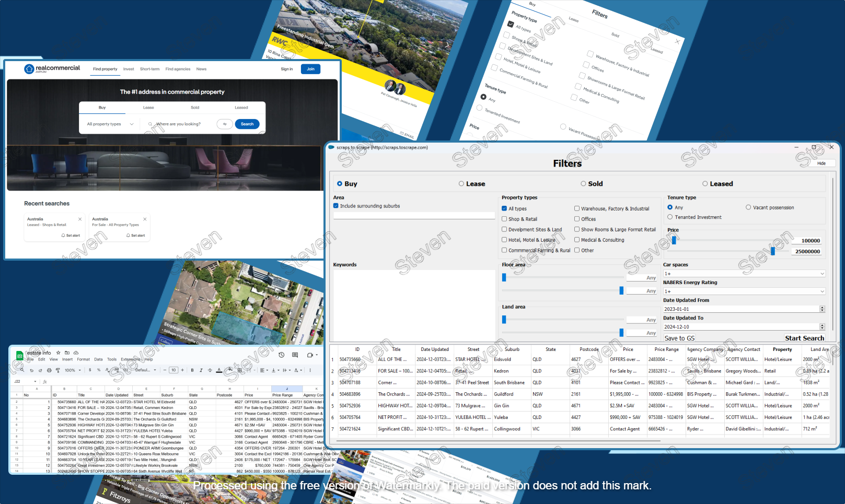Click the blue Search button on realcommercial
Screen dimensions: 845x504
[247, 124]
